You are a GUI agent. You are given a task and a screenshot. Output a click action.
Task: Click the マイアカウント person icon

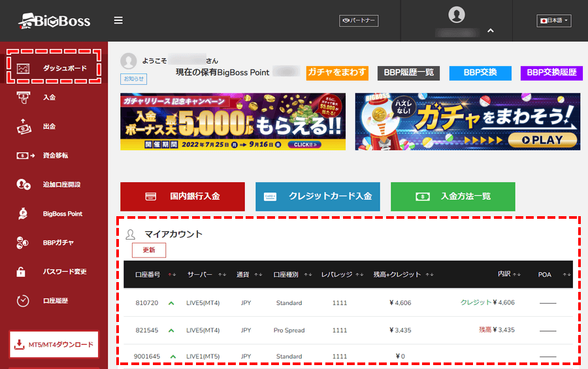[x=131, y=234]
